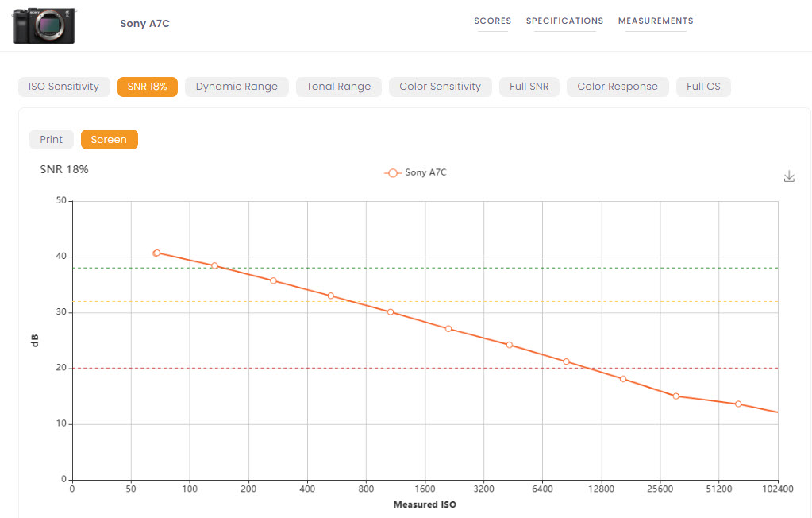
Task: Click the 800 ISO axis tick label
Action: pos(366,489)
